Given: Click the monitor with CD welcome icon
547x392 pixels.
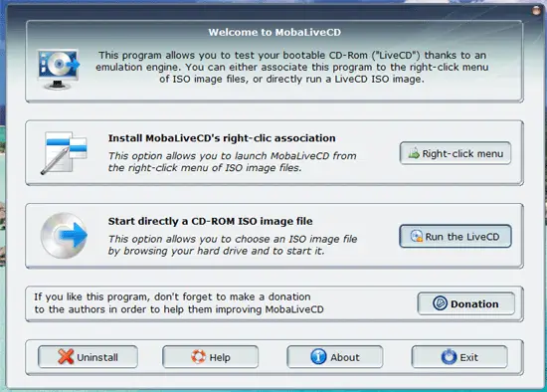Looking at the screenshot, I should pyautogui.click(x=59, y=70).
